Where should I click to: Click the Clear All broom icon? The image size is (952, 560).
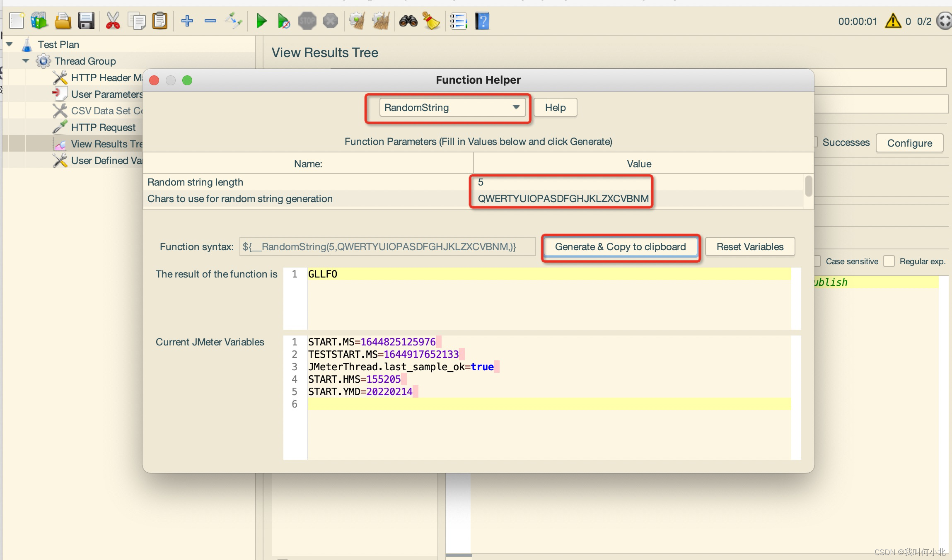pyautogui.click(x=381, y=21)
